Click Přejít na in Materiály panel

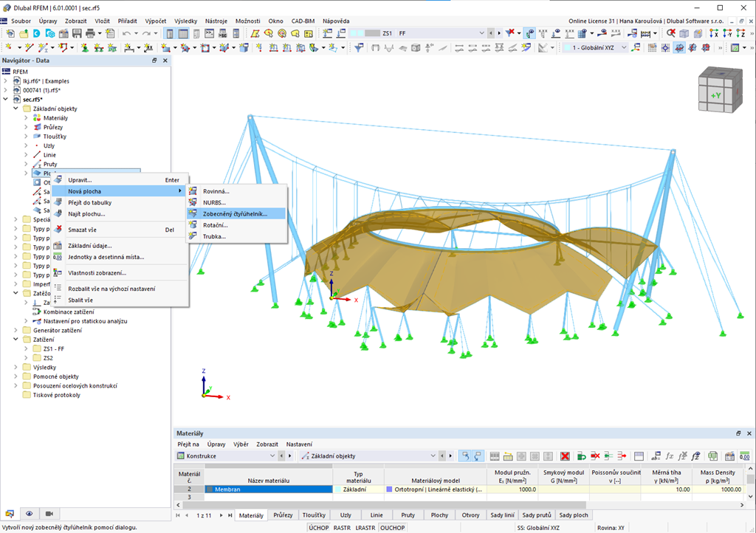pyautogui.click(x=188, y=444)
